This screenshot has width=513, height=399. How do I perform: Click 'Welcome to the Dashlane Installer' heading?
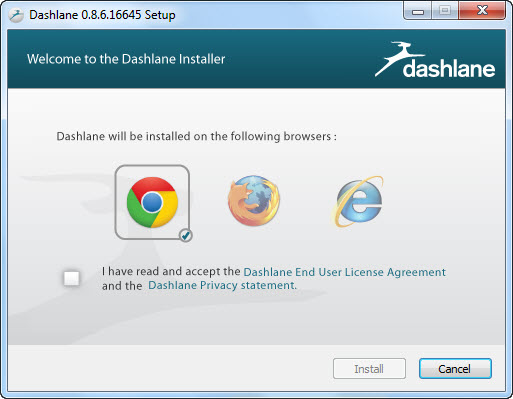126,59
